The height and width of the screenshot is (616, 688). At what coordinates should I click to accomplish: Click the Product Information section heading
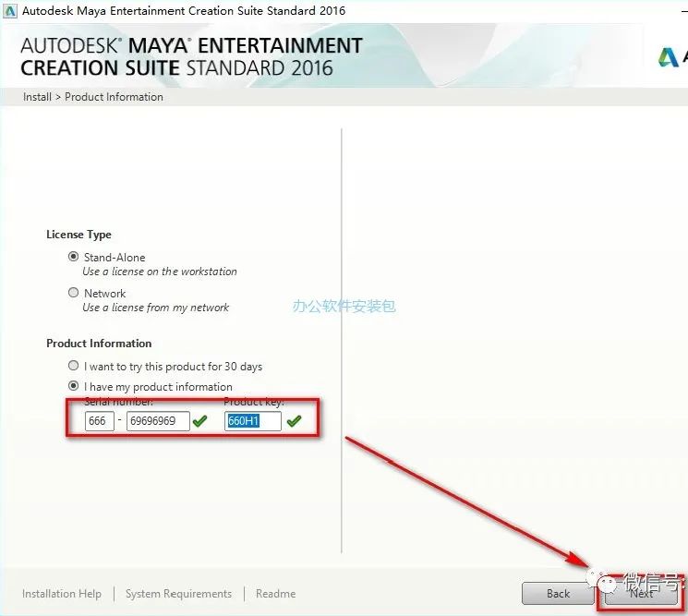coord(99,344)
